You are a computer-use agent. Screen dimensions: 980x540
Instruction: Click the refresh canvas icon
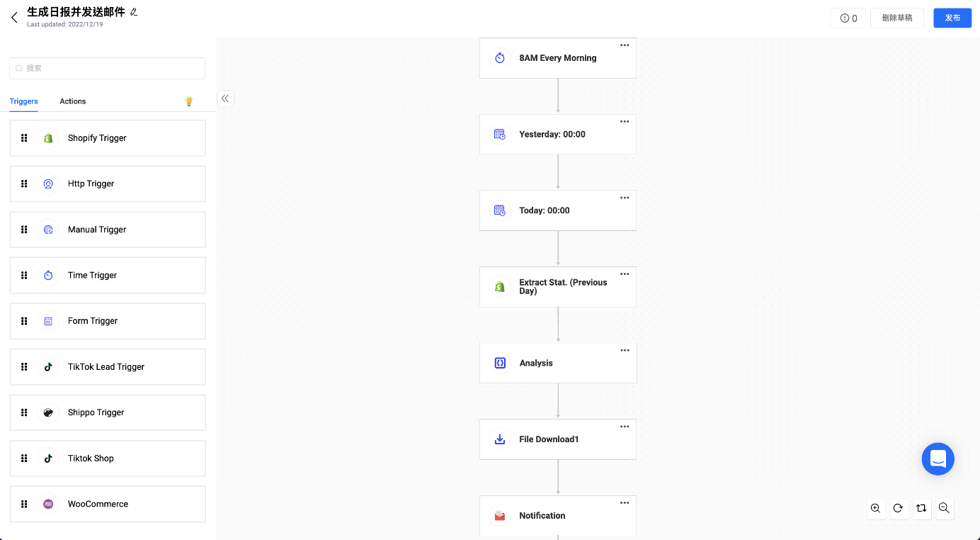point(898,508)
